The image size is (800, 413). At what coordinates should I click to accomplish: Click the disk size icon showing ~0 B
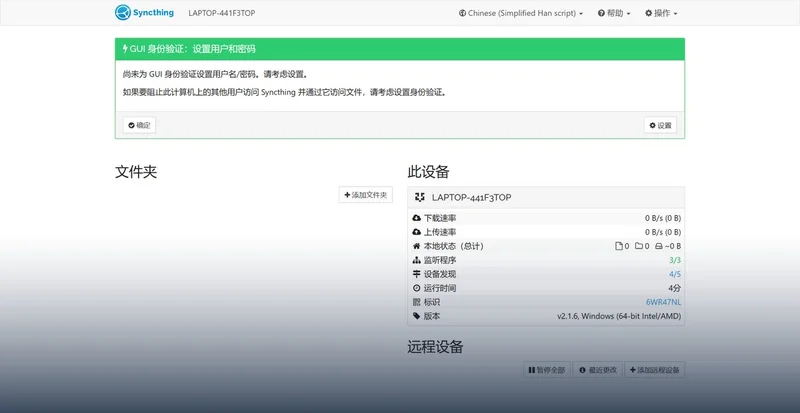(659, 246)
